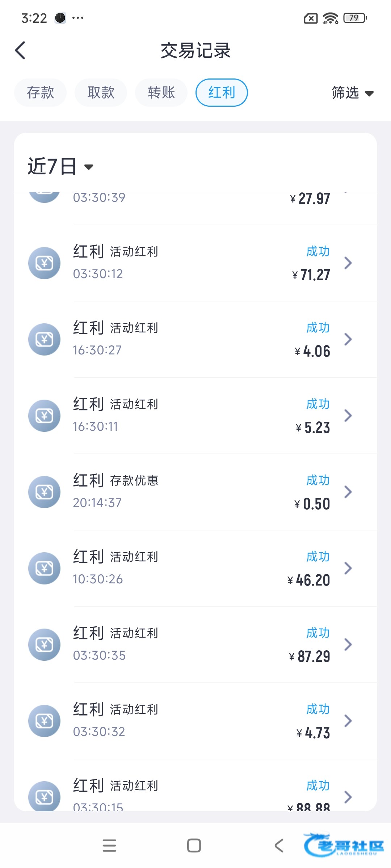Screen dimensions: 391x868
Task: Switch to the 存款 tab
Action: point(40,93)
